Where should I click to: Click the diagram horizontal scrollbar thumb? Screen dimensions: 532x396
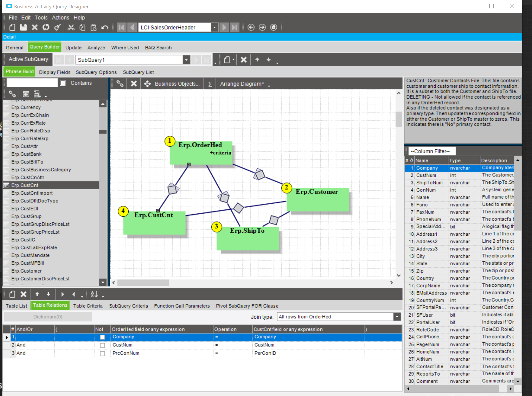pos(143,283)
